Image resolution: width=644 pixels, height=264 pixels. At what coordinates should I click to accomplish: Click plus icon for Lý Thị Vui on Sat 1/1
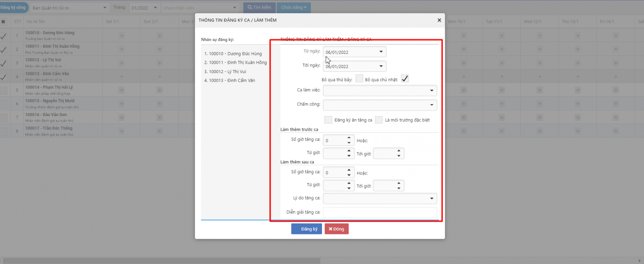[122, 63]
